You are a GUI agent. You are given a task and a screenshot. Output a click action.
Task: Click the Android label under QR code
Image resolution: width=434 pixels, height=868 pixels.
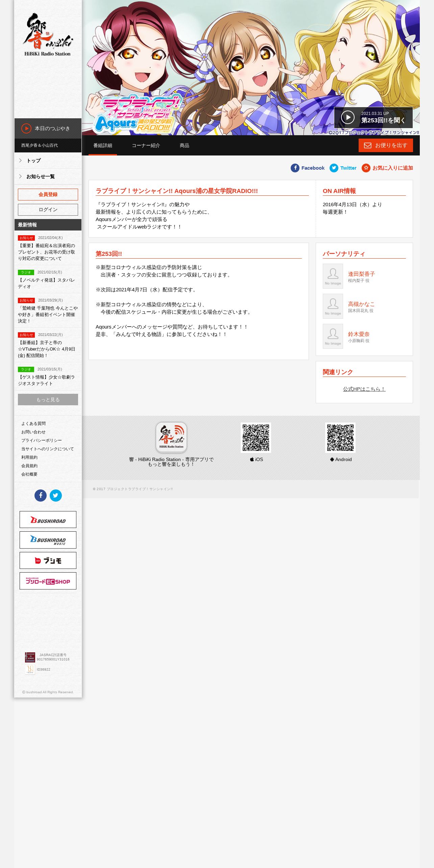pyautogui.click(x=341, y=459)
